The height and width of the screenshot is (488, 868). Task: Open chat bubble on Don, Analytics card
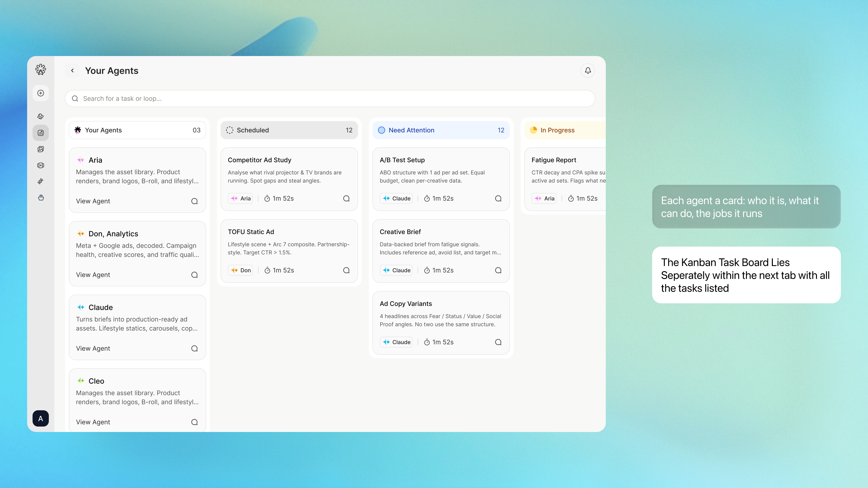pos(194,275)
